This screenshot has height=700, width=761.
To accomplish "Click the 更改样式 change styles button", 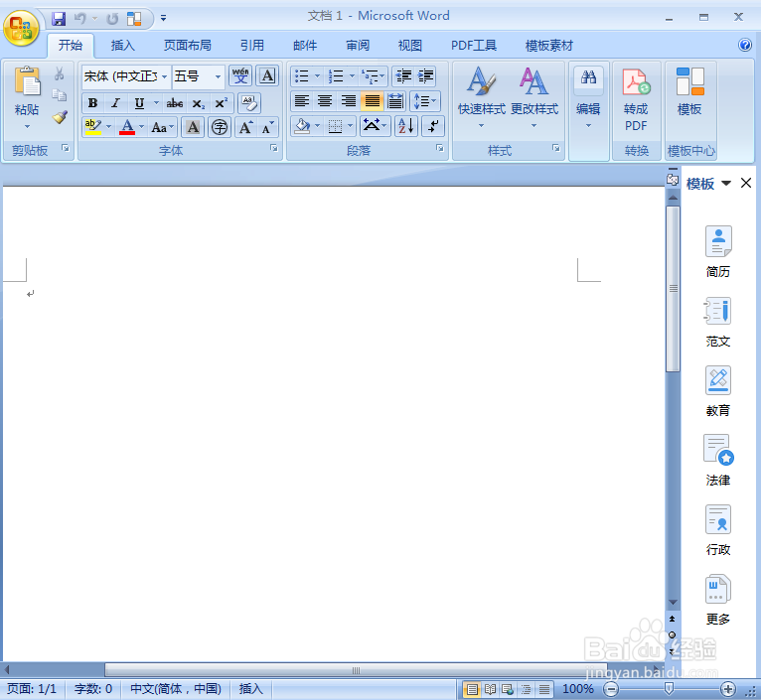I will click(534, 100).
